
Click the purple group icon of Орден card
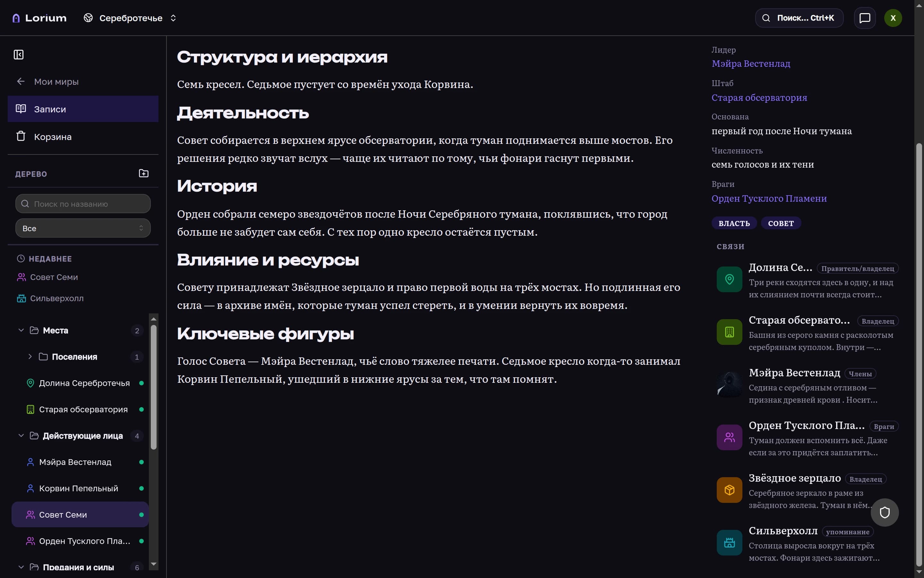[729, 437]
